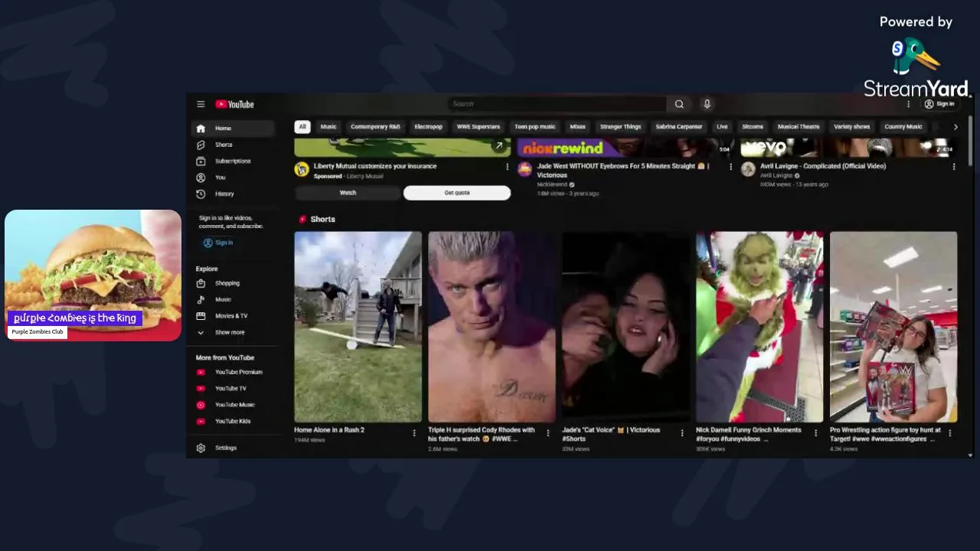Select the All filter chip
This screenshot has height=551, width=980.
coord(302,127)
